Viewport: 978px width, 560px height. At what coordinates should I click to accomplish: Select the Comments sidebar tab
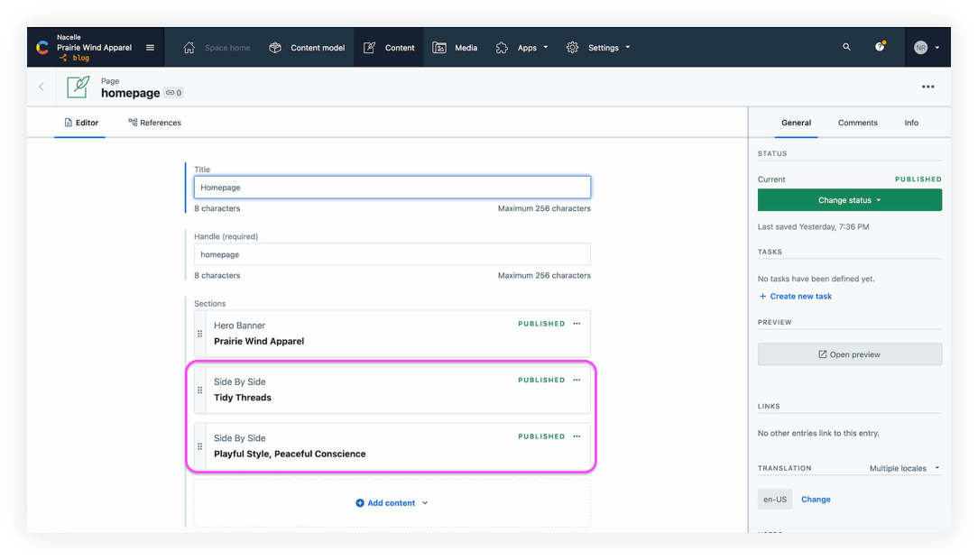pos(858,123)
